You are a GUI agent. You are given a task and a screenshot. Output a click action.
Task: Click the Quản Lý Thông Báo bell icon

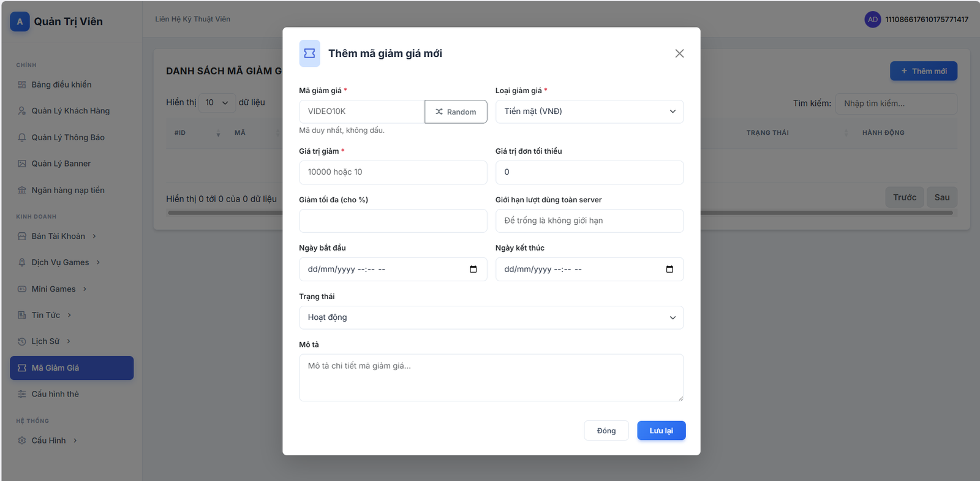(x=22, y=137)
